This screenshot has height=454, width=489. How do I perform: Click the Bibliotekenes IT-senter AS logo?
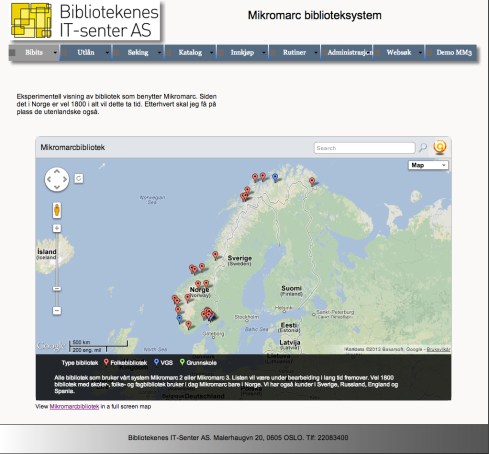click(85, 21)
